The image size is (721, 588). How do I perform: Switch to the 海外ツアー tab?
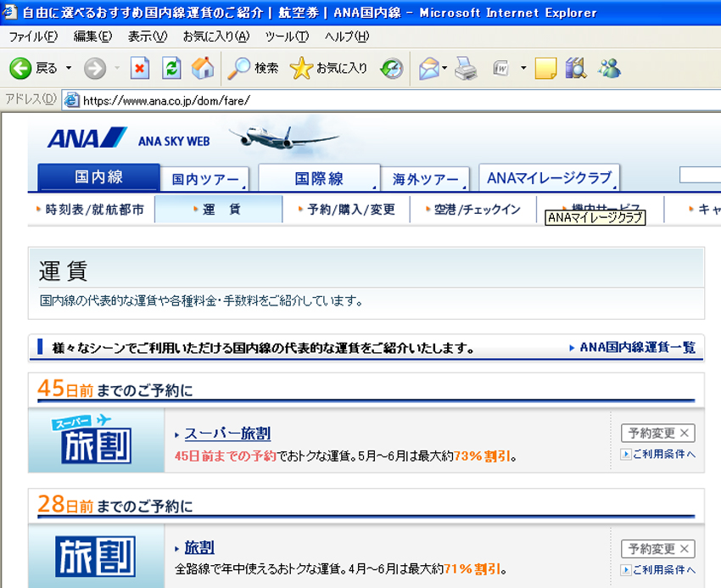click(425, 179)
